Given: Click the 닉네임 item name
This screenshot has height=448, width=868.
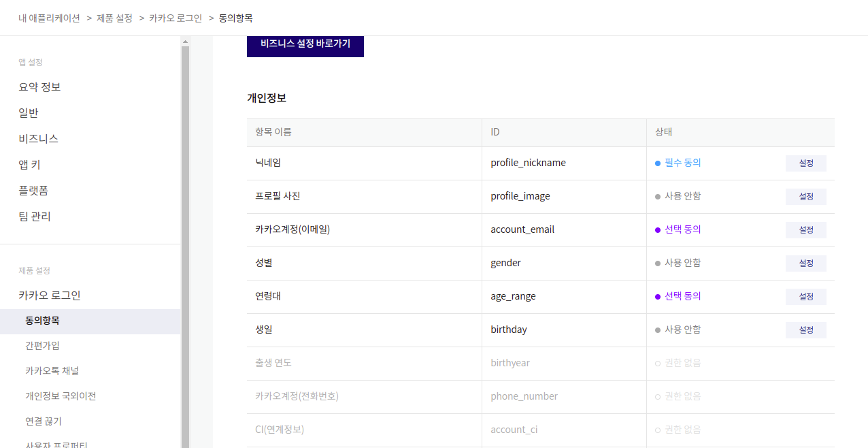Looking at the screenshot, I should [x=268, y=163].
